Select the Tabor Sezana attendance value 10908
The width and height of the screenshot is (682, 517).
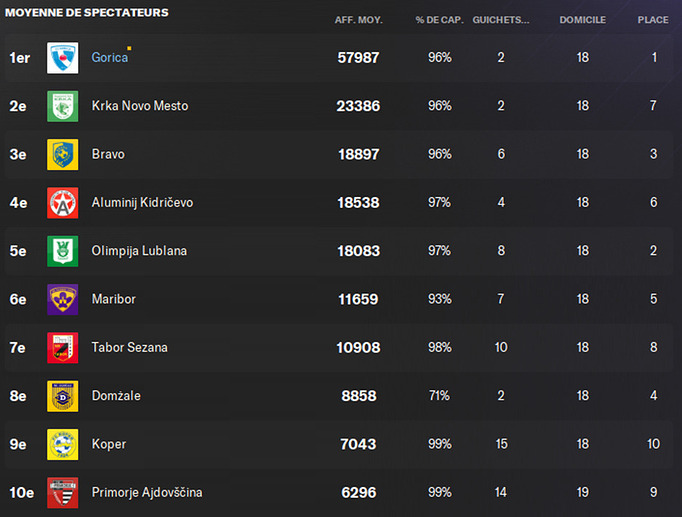click(358, 347)
